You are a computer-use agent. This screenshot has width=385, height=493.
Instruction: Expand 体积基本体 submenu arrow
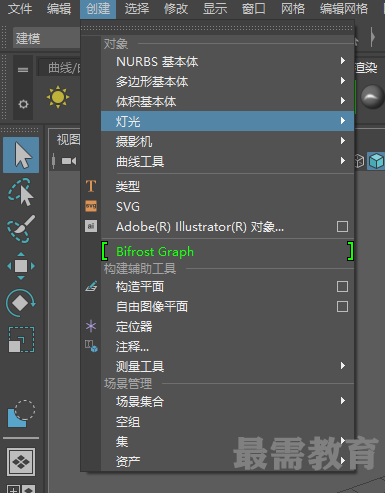tap(343, 101)
